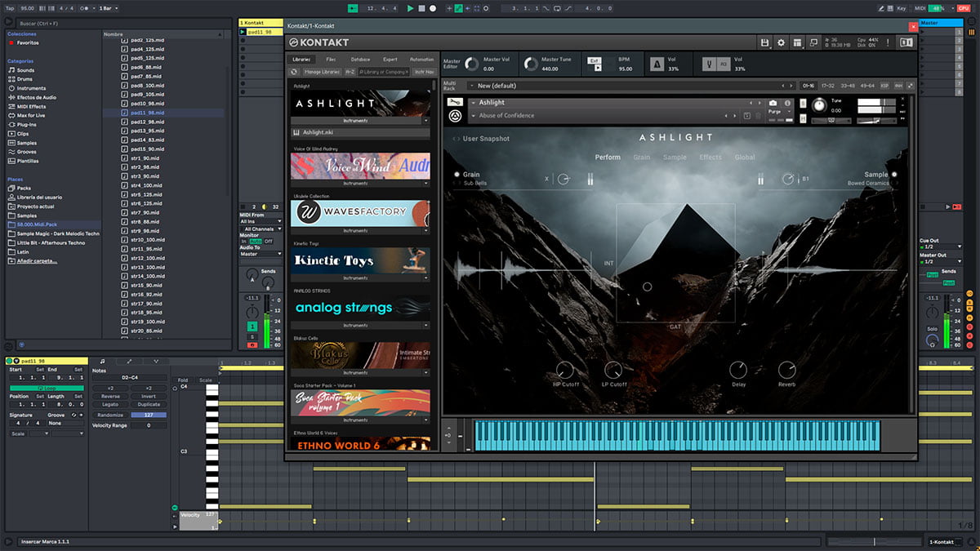Toggle Scale highlighting in piano roll
This screenshot has width=980, height=551.
tap(205, 380)
